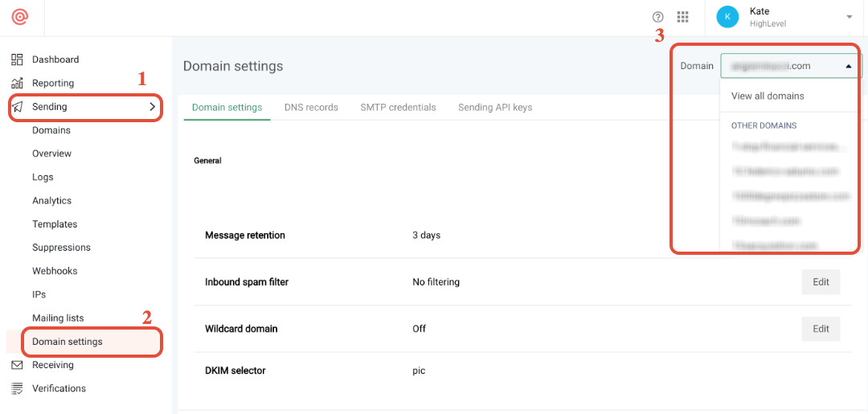Go to Webhooks in the sidebar
Image resolution: width=868 pixels, height=414 pixels.
click(x=55, y=271)
